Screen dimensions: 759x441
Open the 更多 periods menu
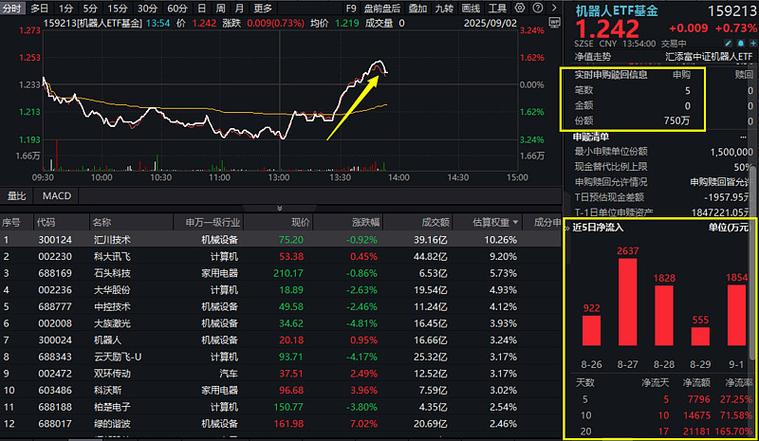[x=263, y=8]
